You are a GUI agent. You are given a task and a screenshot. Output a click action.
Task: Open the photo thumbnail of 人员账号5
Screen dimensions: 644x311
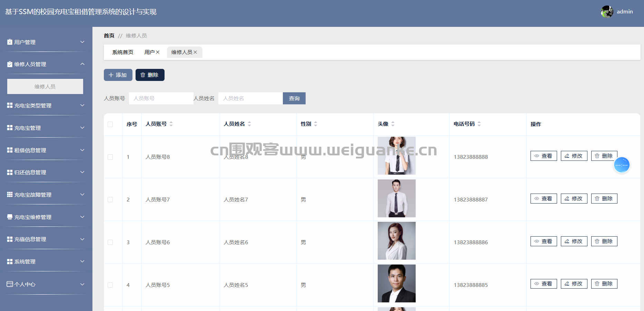coord(397,283)
